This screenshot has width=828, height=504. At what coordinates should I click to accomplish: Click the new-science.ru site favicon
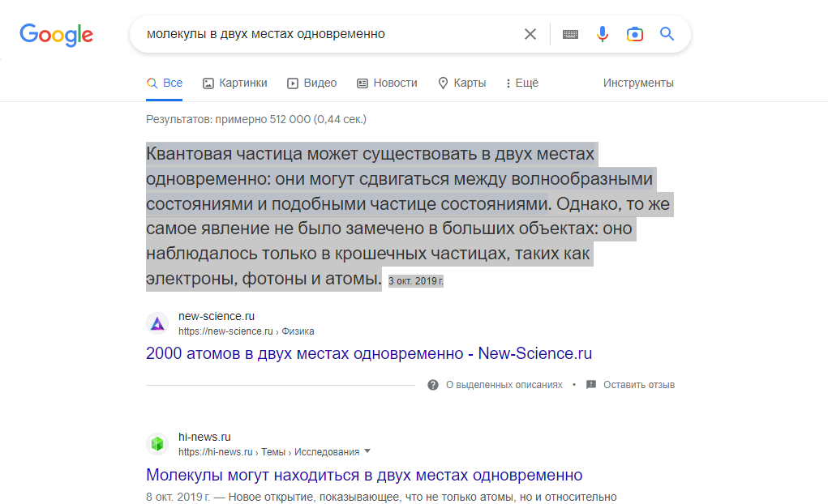(x=157, y=323)
